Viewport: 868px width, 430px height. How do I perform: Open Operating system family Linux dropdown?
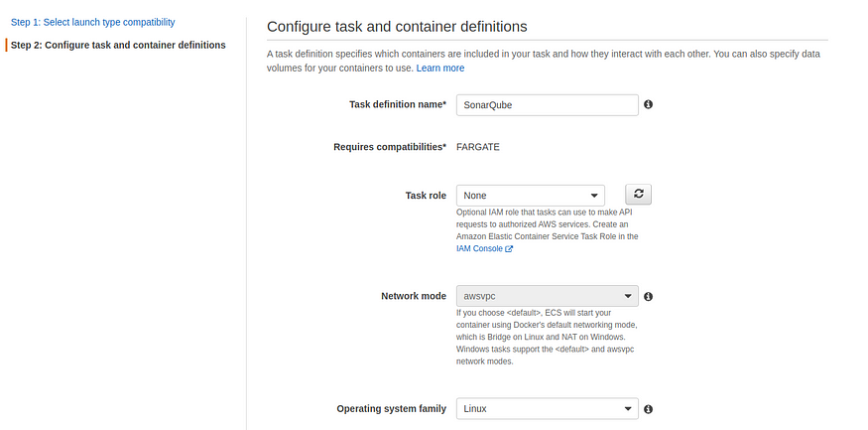point(546,409)
